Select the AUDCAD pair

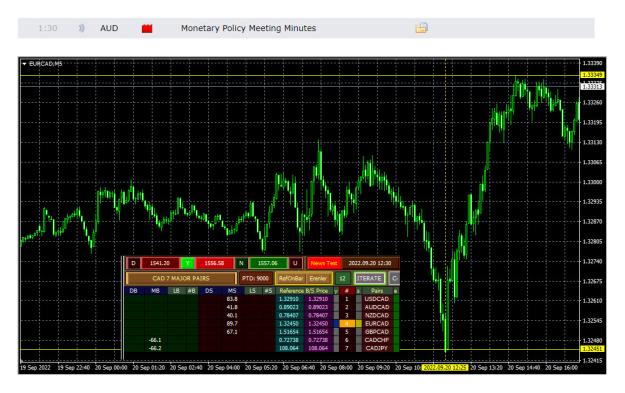point(377,307)
